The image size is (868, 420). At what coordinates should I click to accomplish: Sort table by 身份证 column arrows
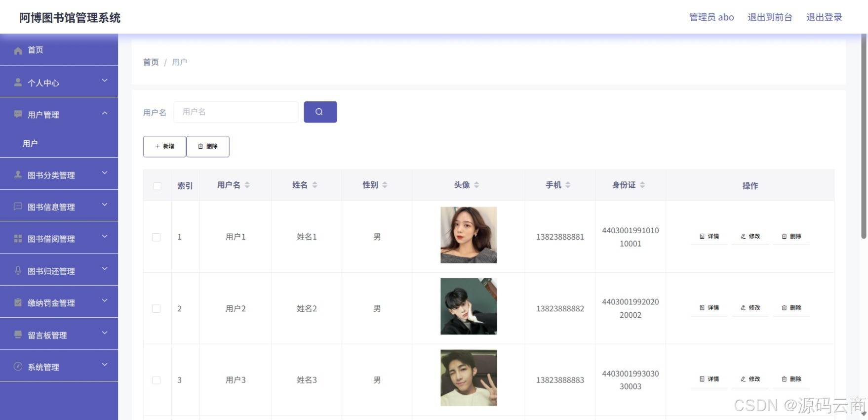coord(642,185)
